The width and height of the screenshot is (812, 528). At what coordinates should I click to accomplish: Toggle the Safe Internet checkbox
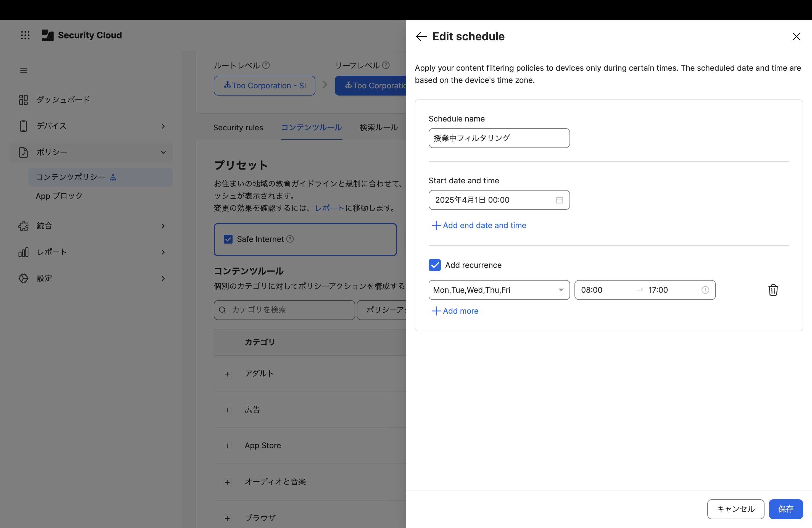pyautogui.click(x=228, y=239)
